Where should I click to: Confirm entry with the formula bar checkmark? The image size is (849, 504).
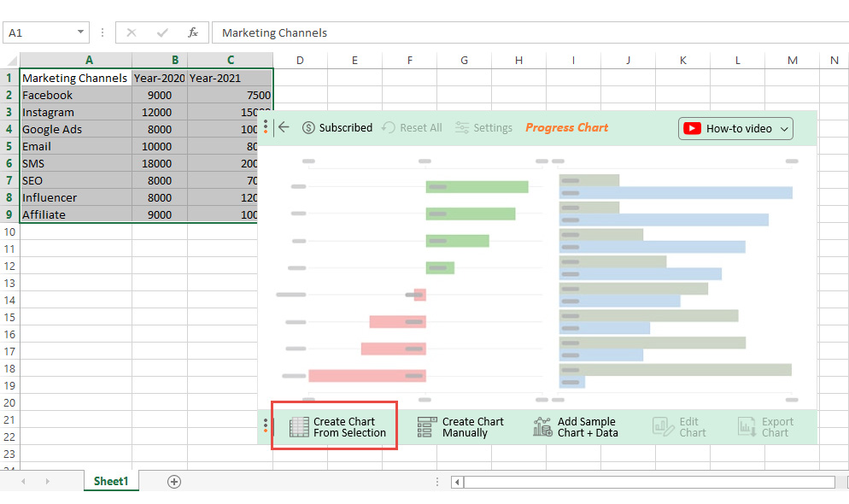tap(164, 32)
